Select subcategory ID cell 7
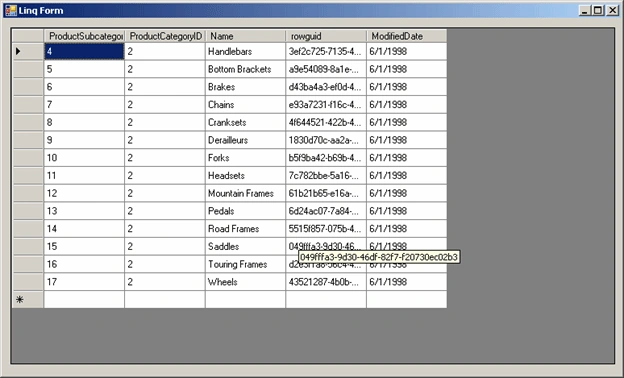 tap(84, 105)
